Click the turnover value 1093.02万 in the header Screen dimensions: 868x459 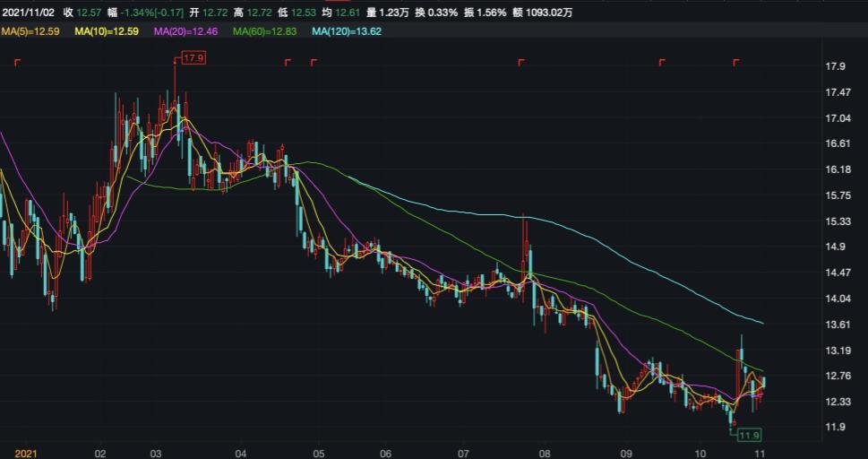coord(543,13)
